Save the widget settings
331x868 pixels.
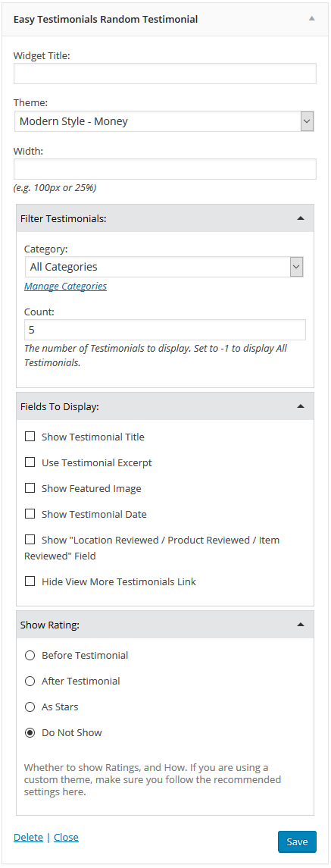[297, 841]
